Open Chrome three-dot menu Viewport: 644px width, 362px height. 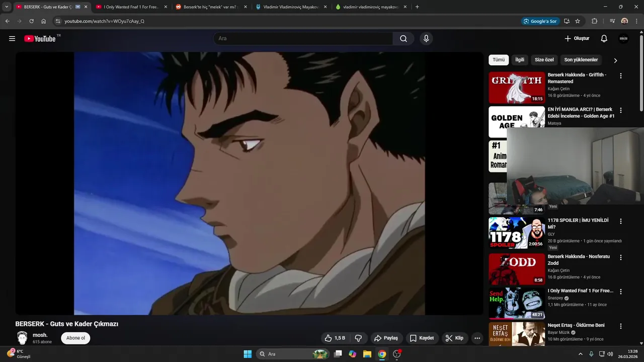click(x=637, y=21)
